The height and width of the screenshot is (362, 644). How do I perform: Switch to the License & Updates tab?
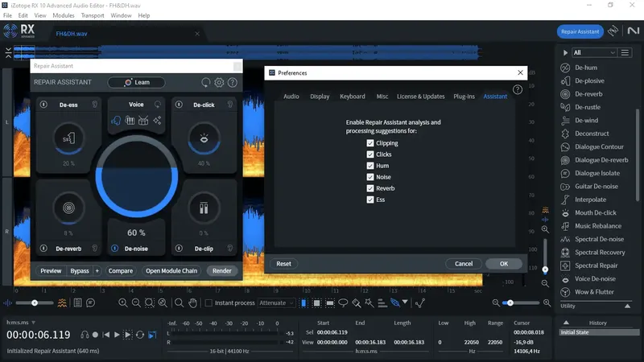[x=420, y=97]
